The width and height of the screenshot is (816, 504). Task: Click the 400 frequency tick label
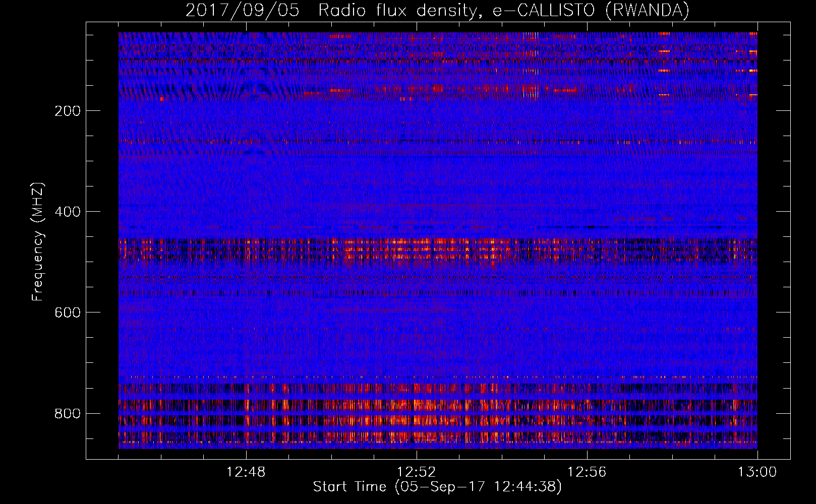68,212
